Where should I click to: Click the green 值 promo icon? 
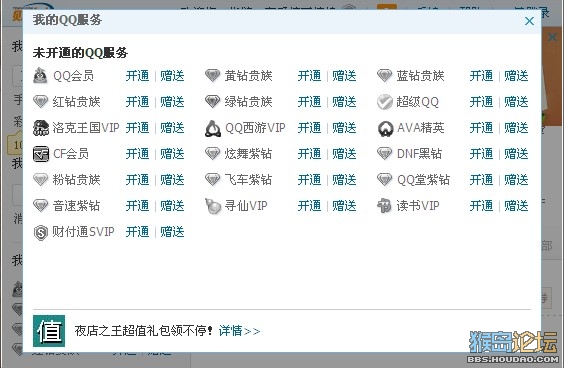click(x=49, y=331)
